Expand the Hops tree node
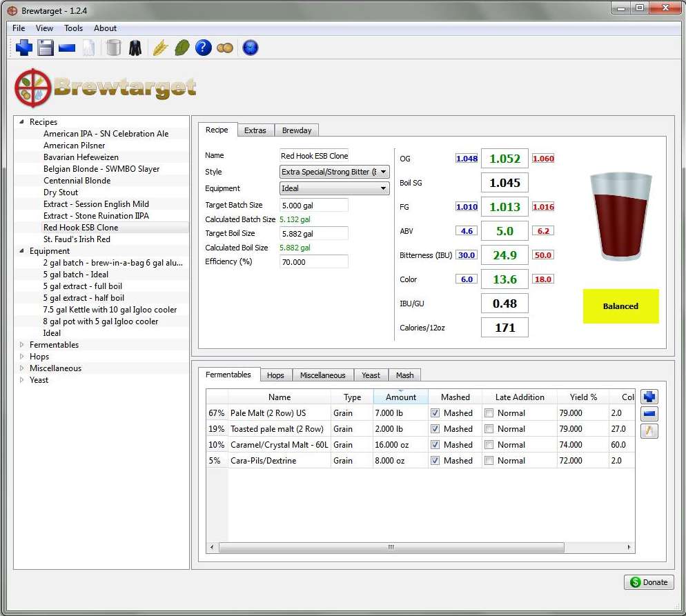686x616 pixels. pos(22,357)
